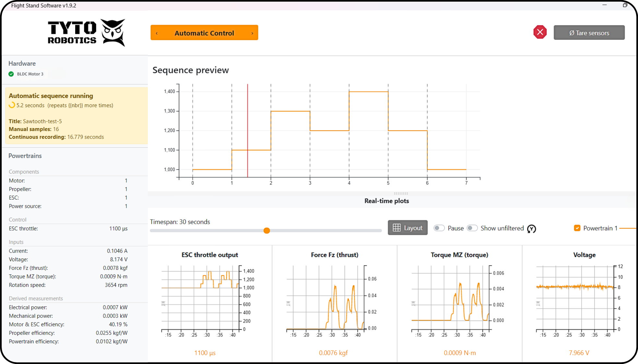Click the red stop sequence X icon
Viewport: 638px width, 364px height.
(540, 32)
